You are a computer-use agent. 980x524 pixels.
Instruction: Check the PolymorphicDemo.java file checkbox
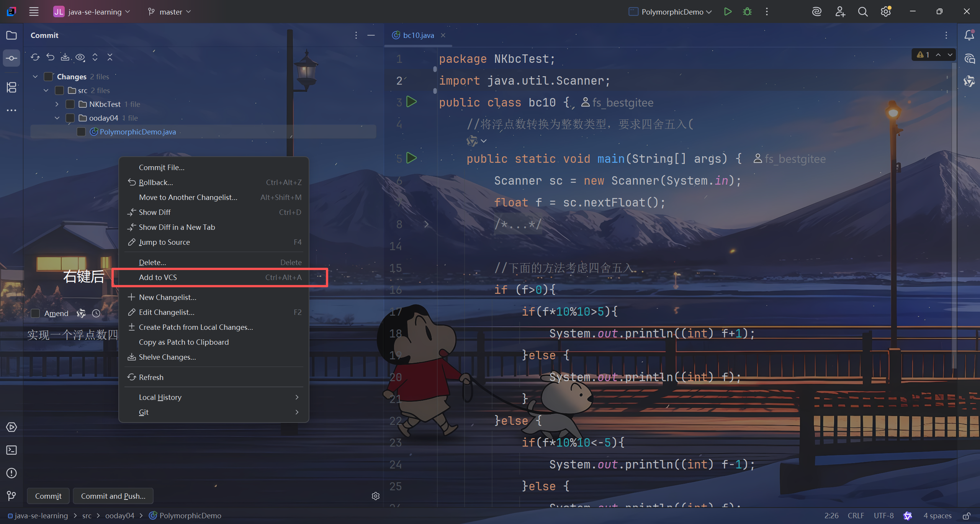(x=81, y=132)
